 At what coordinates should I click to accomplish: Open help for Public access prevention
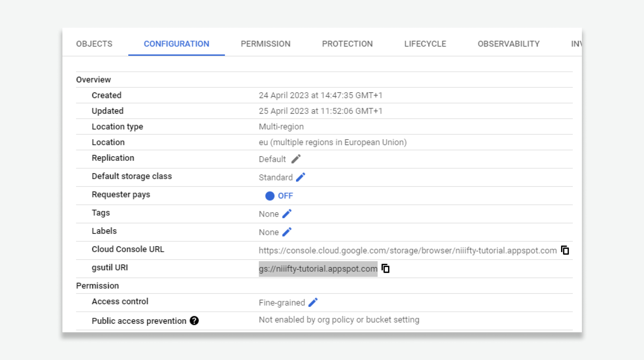pyautogui.click(x=194, y=321)
